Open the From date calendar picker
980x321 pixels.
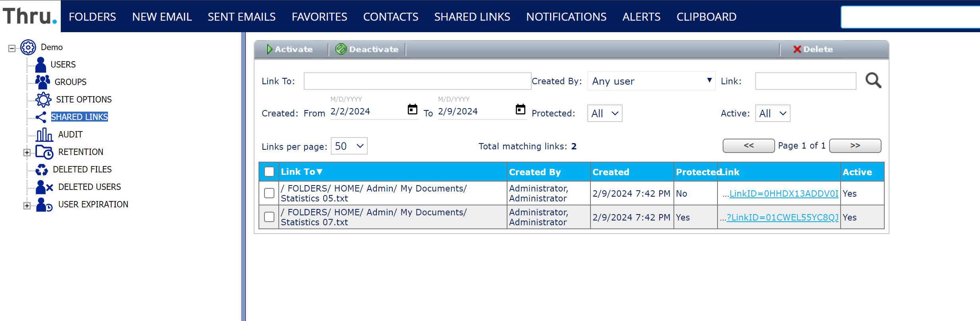(x=413, y=109)
